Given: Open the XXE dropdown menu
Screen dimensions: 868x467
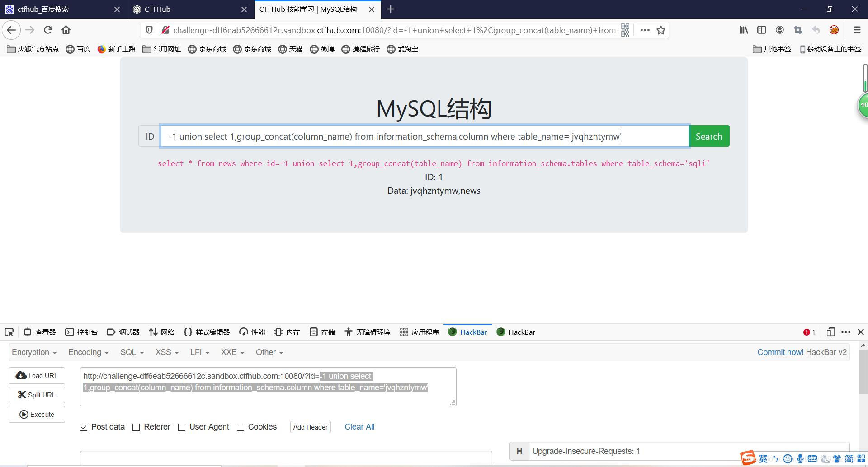Looking at the screenshot, I should point(232,352).
